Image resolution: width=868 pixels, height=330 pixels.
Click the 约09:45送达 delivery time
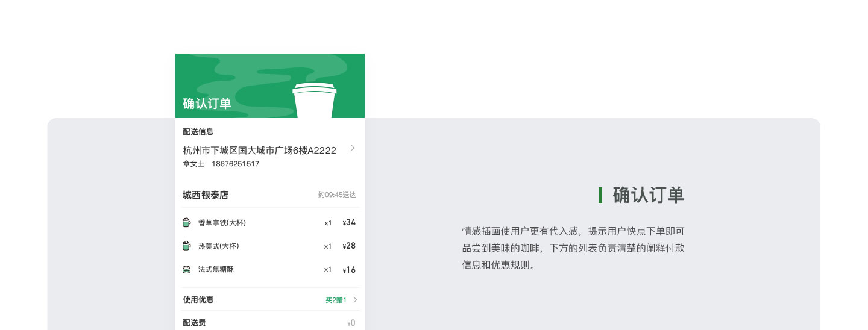337,195
